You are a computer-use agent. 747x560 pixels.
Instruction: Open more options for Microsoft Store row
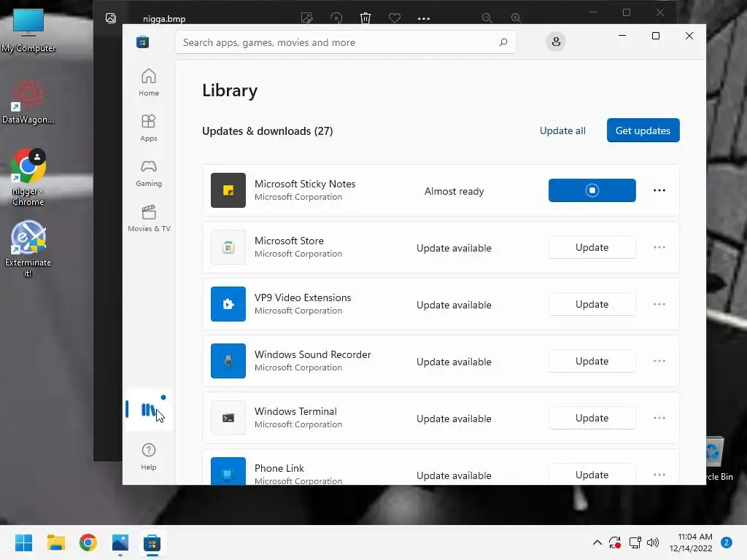point(659,247)
